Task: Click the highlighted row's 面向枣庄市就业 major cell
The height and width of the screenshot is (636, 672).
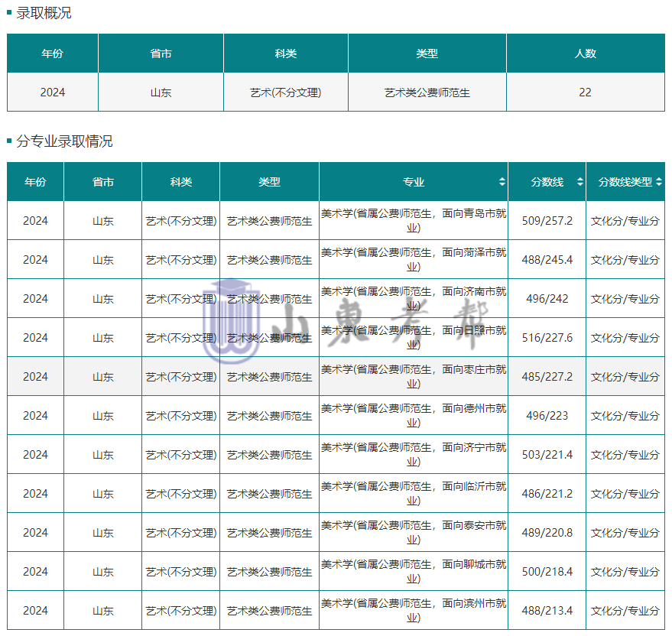Action: (x=413, y=377)
